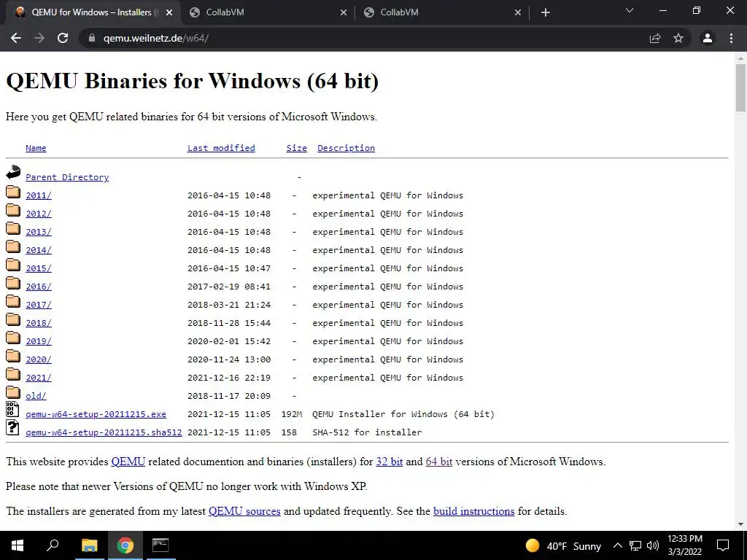747x560 pixels.
Task: Open qemu-w64-setup-20211215.sha512 link
Action: click(104, 432)
